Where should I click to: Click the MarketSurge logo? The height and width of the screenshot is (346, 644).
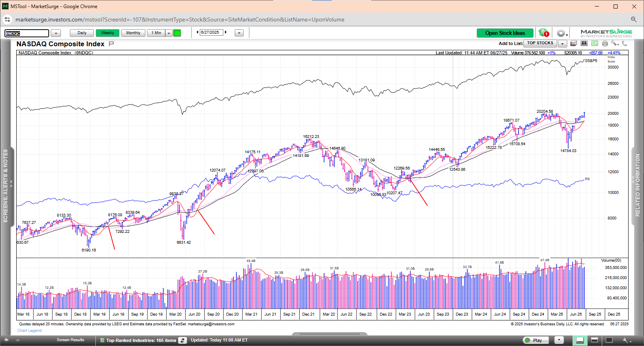point(606,33)
